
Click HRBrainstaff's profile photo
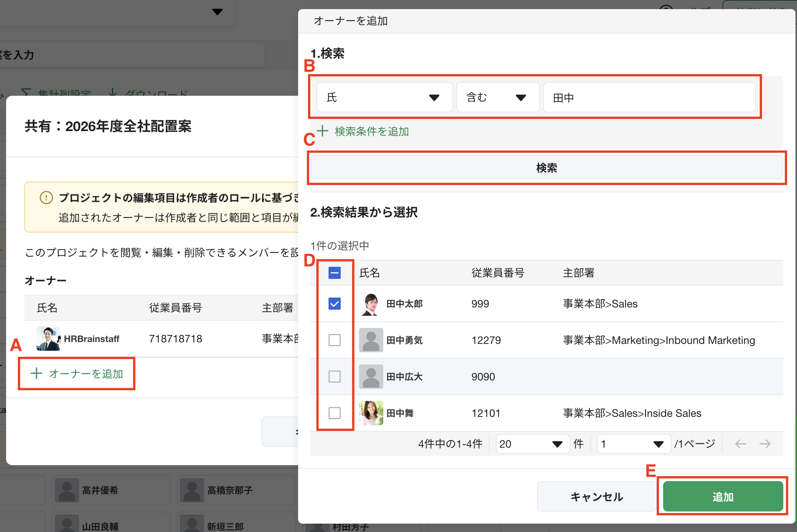pyautogui.click(x=48, y=339)
